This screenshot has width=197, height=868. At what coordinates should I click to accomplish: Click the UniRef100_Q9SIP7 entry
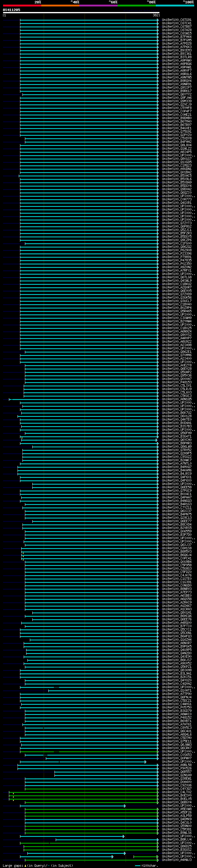click(x=176, y=88)
